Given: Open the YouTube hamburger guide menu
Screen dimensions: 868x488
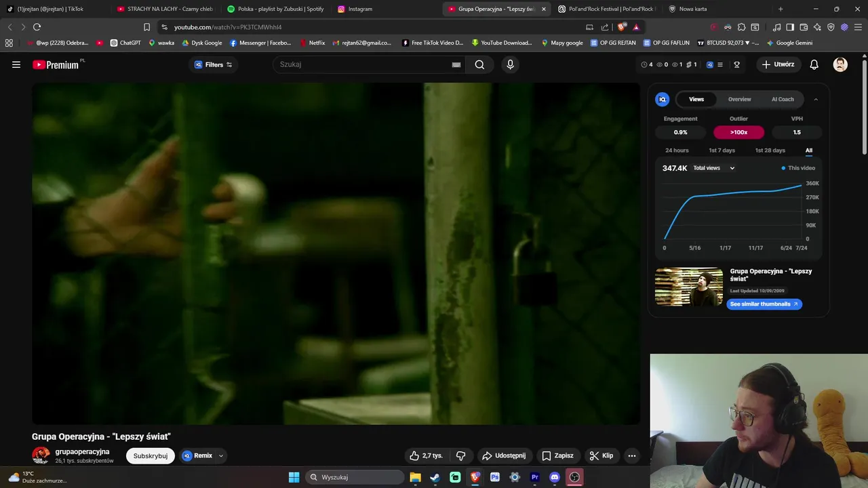Looking at the screenshot, I should click(x=16, y=64).
